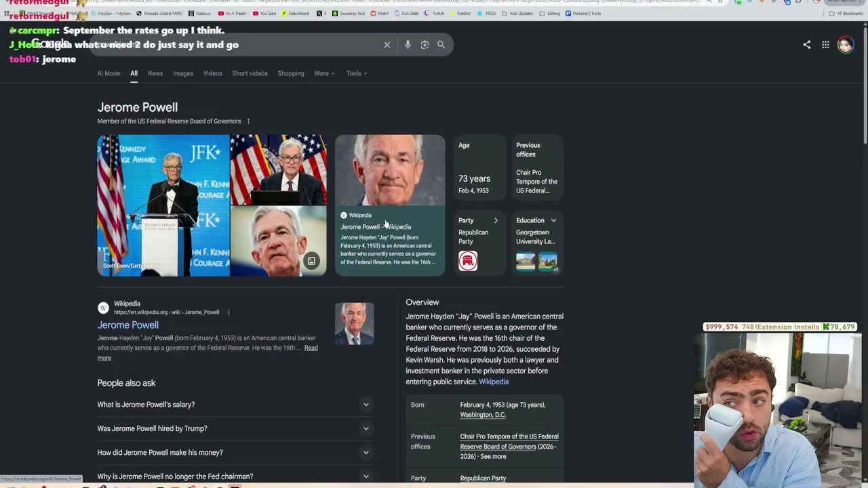Image resolution: width=868 pixels, height=488 pixels.
Task: Open the Robinhood bookmark
Action: tap(294, 14)
